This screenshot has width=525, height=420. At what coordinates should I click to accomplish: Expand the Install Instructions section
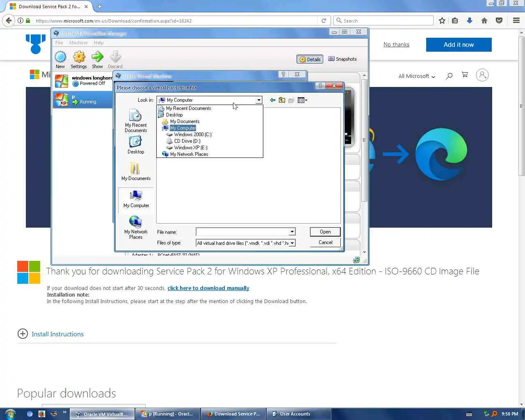(50, 334)
